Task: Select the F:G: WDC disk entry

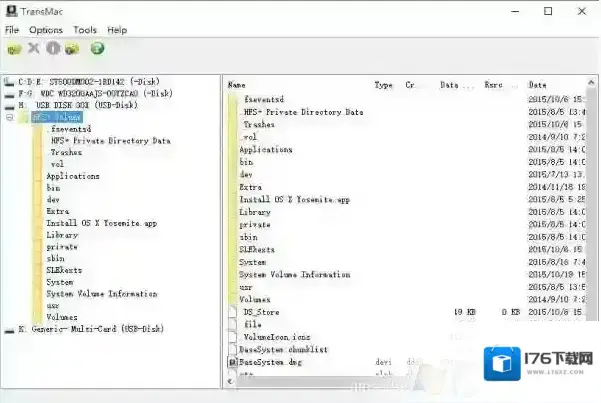Action: (95, 93)
